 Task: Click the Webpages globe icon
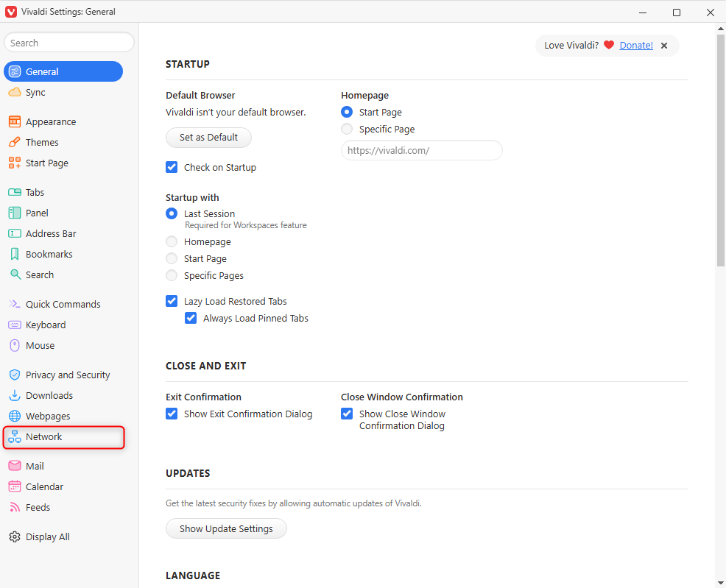15,416
